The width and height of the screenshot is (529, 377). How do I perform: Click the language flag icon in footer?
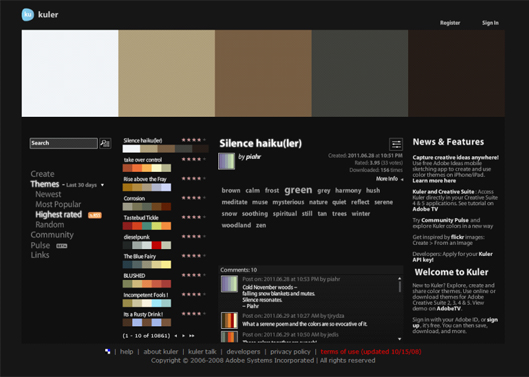click(108, 352)
